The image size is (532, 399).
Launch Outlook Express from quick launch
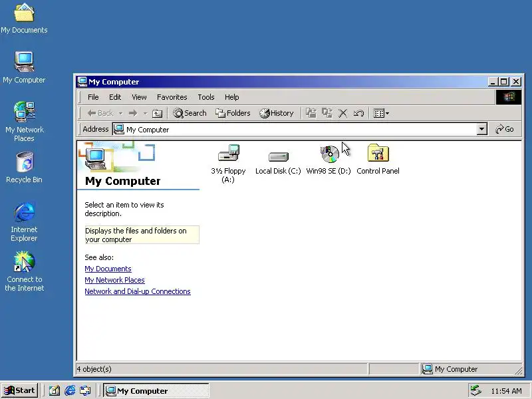[85, 390]
